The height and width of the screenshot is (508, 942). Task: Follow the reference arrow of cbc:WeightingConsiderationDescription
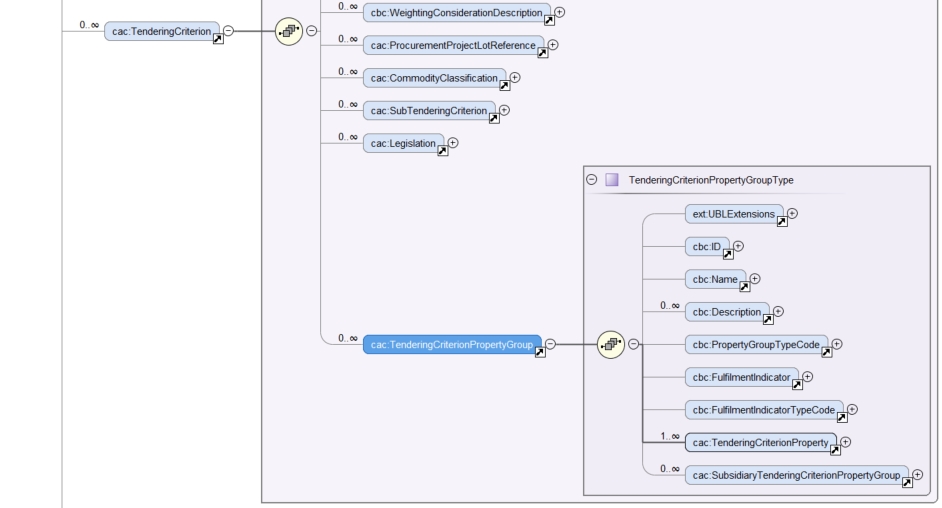point(549,20)
